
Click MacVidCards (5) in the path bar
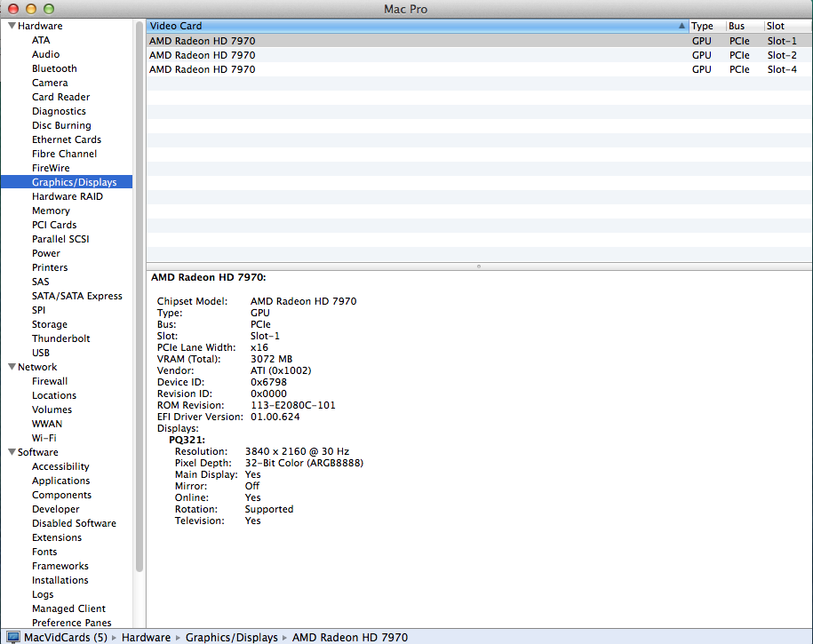pos(66,637)
